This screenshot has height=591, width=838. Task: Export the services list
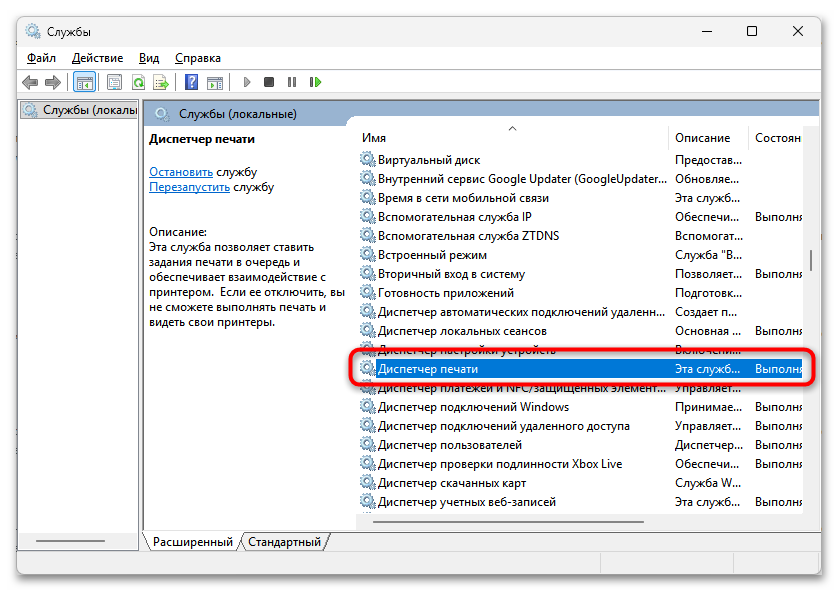click(161, 81)
